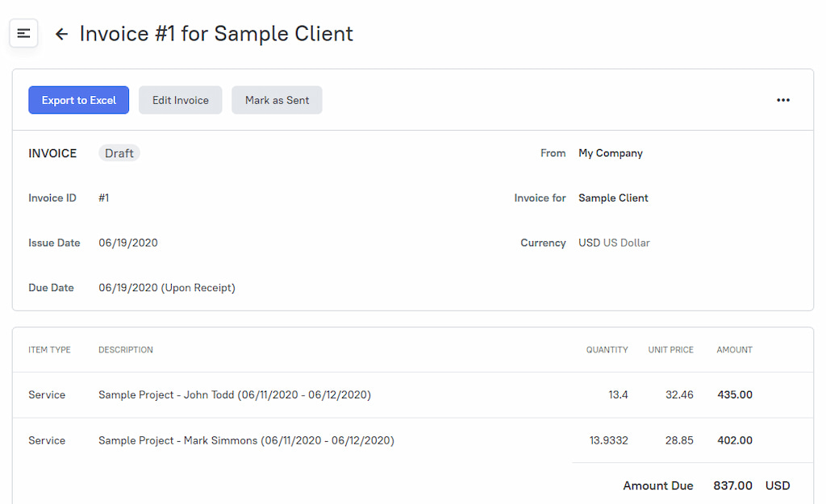This screenshot has width=826, height=504.
Task: Select the Sample Client name
Action: click(x=613, y=198)
